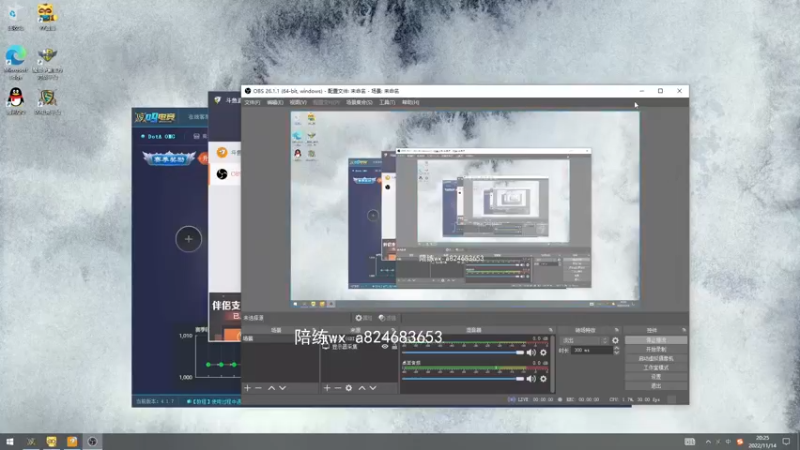Pop out the transitions panel with its header icon
This screenshot has width=800, height=450.
[616, 330]
